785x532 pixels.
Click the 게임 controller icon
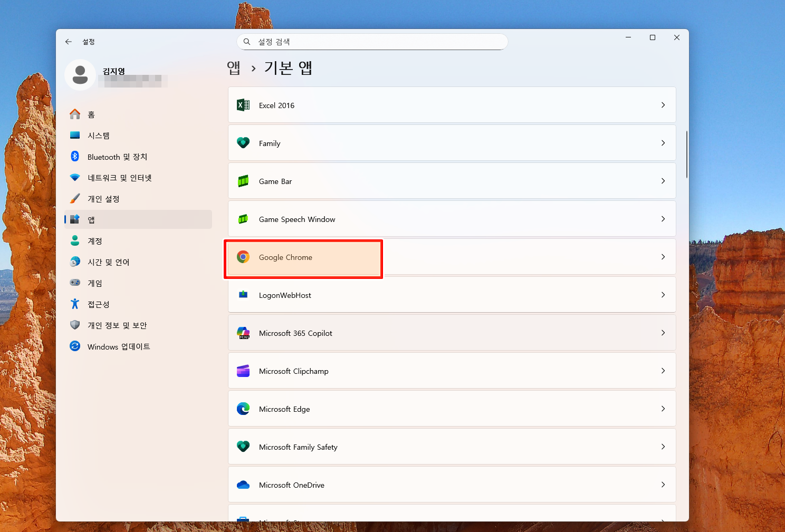75,283
